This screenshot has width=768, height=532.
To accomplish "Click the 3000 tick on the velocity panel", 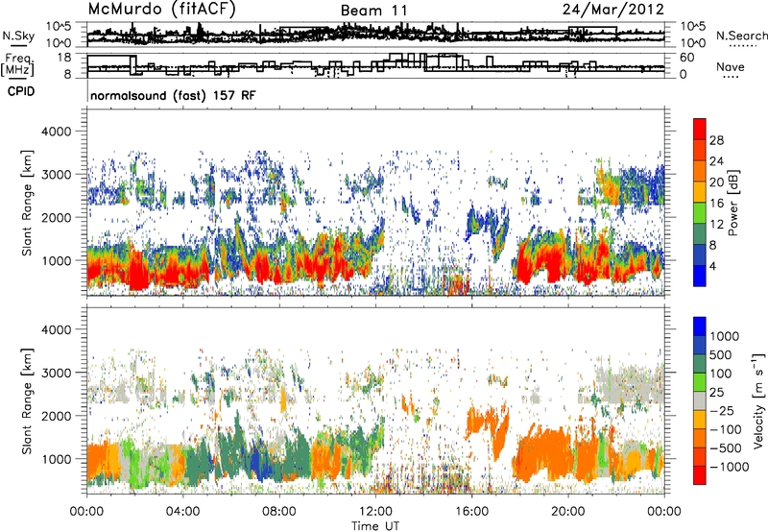I will [57, 373].
